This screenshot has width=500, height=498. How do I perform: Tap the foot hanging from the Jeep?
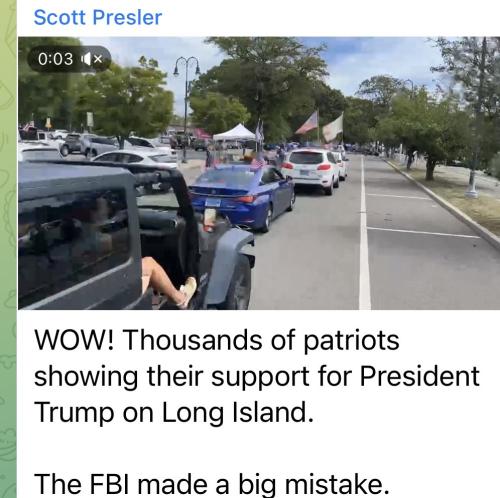point(187,291)
